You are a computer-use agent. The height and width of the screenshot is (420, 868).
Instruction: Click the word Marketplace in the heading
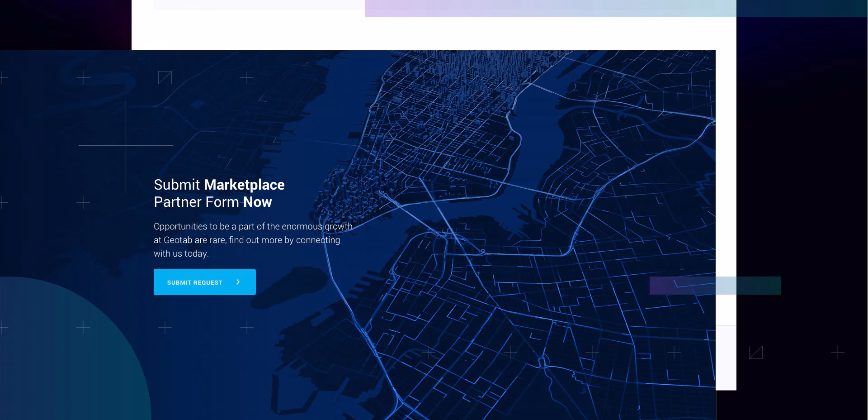coord(244,185)
